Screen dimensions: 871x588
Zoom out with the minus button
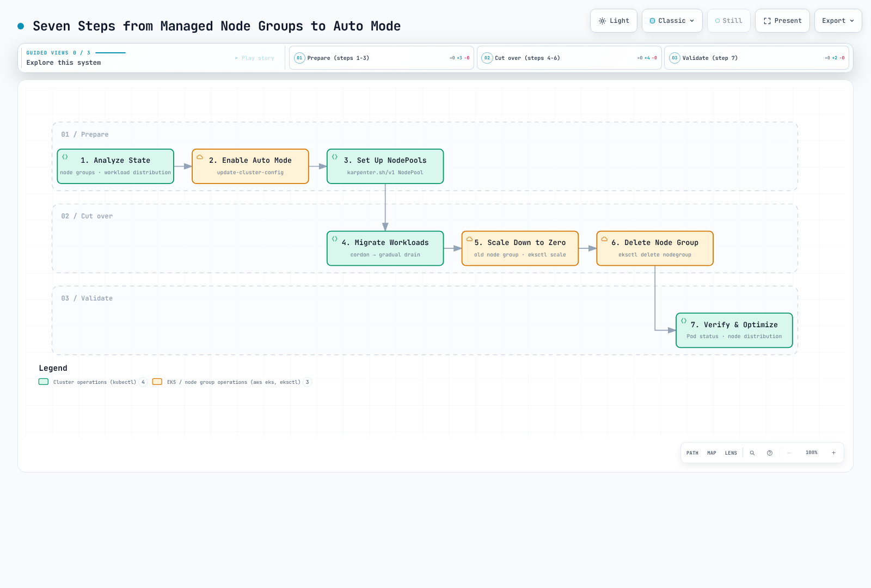(x=789, y=453)
